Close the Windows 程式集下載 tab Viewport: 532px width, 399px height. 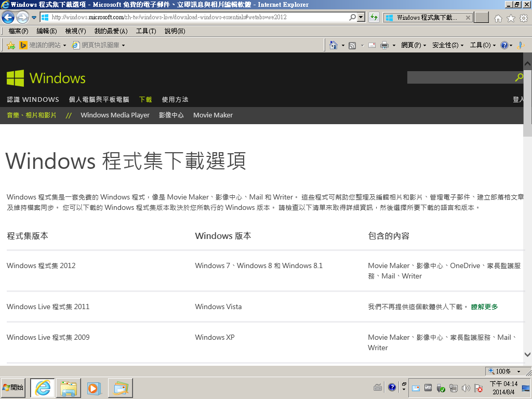coord(468,18)
